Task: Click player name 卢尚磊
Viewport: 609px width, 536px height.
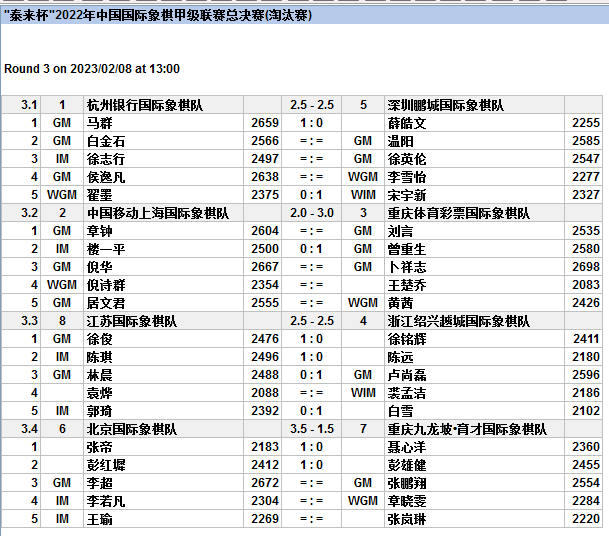Action: pos(407,375)
